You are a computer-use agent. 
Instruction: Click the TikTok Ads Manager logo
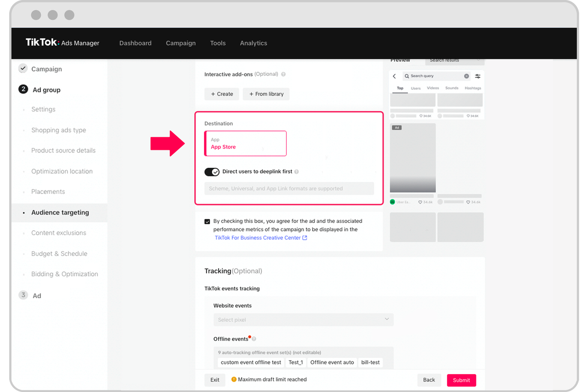pyautogui.click(x=62, y=43)
